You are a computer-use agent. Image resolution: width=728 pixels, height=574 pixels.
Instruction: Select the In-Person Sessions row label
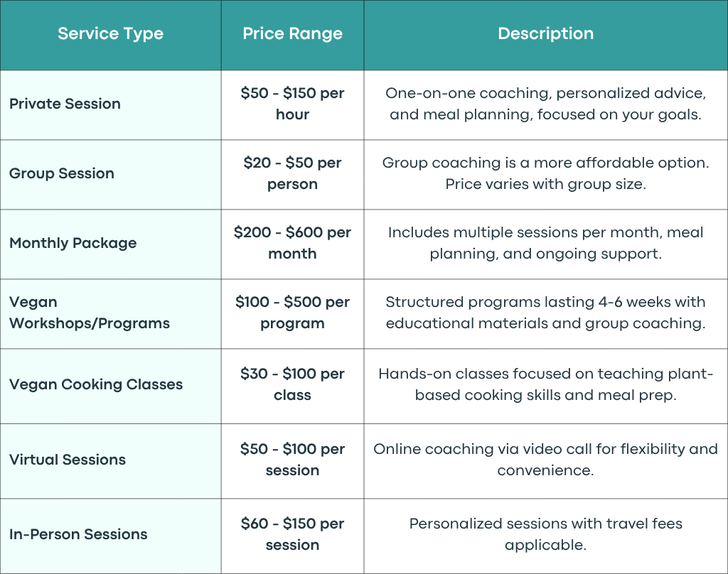(x=78, y=534)
